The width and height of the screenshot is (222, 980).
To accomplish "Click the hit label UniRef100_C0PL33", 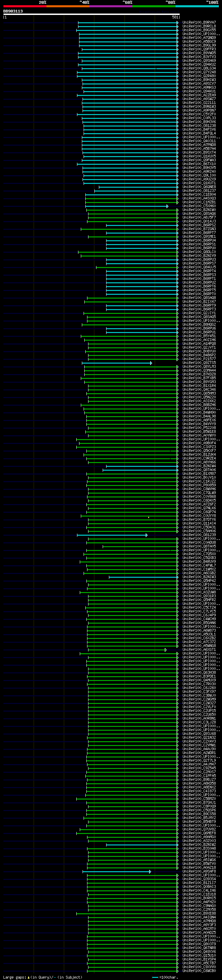I will [199, 118].
